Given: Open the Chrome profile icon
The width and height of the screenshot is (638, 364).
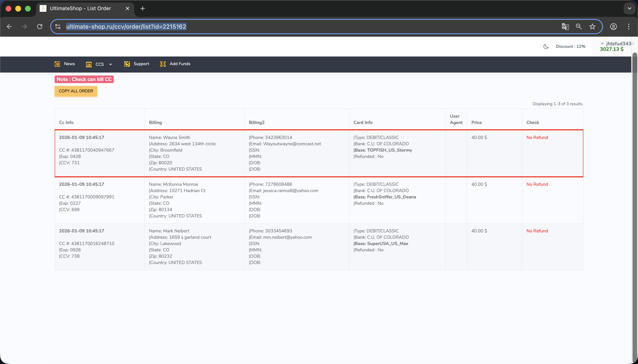Looking at the screenshot, I should (613, 27).
